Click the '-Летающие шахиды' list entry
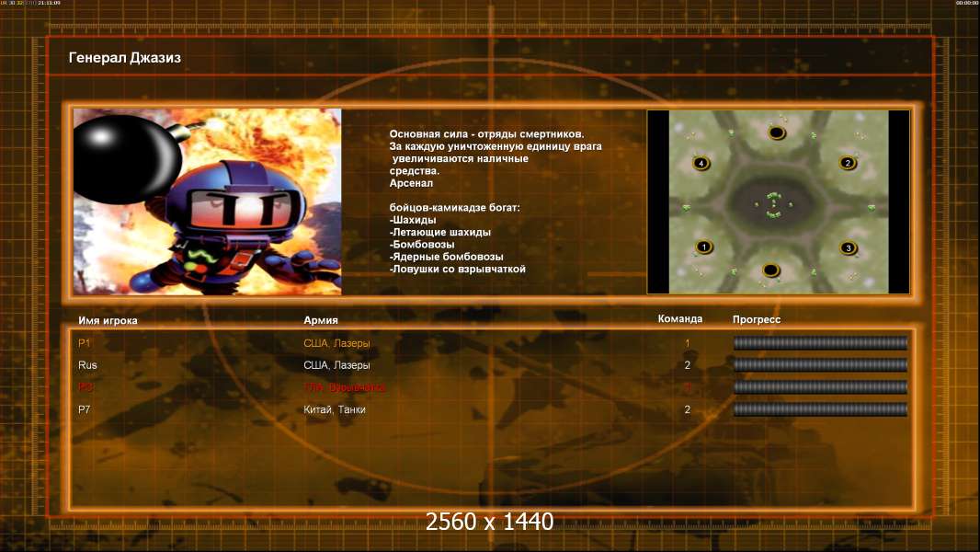The width and height of the screenshot is (980, 552). point(440,232)
